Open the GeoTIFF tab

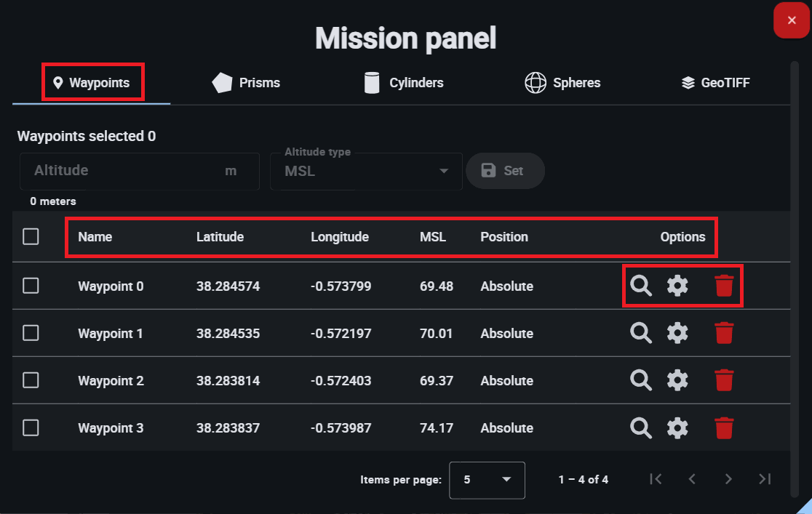click(x=715, y=83)
